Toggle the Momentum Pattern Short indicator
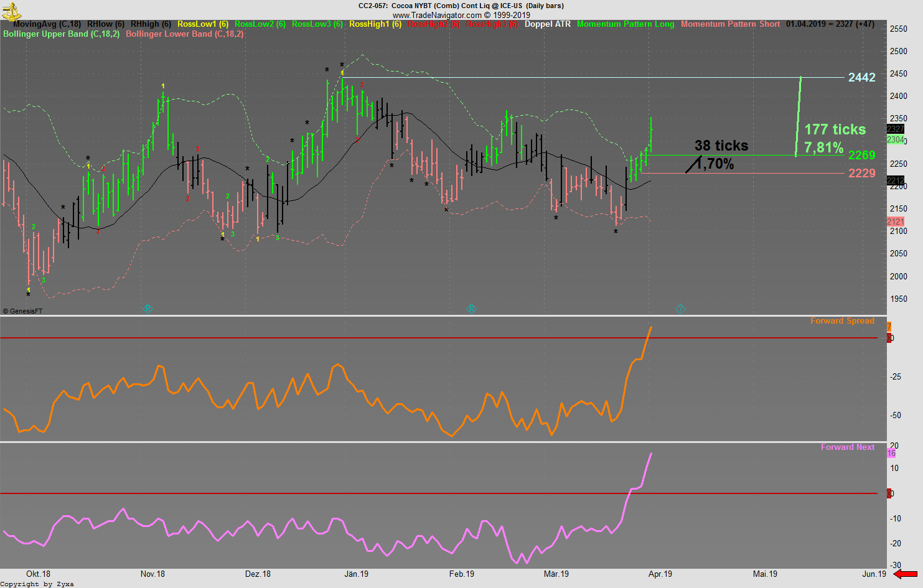Screen dimensions: 923x588 tap(731, 24)
